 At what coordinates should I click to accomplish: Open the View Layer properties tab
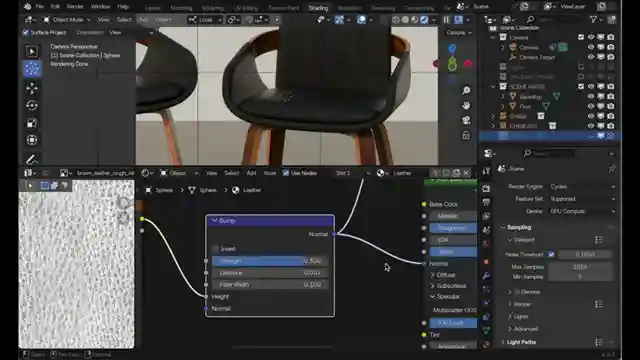pyautogui.click(x=486, y=216)
